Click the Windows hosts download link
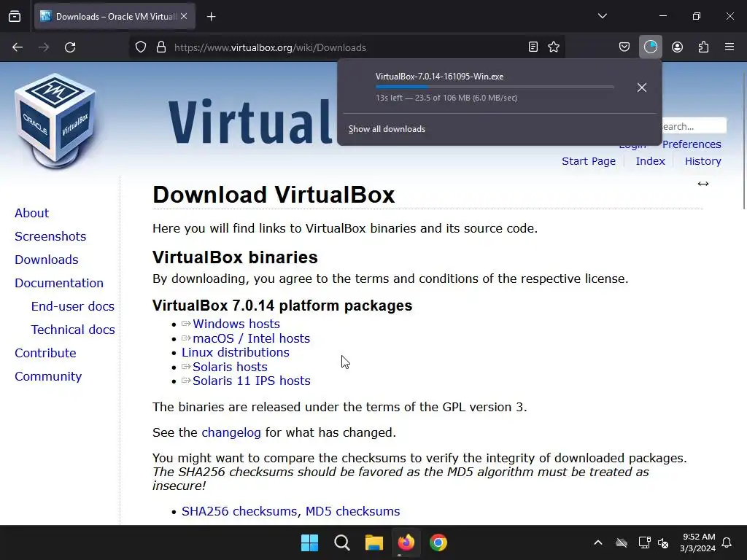 pyautogui.click(x=236, y=324)
